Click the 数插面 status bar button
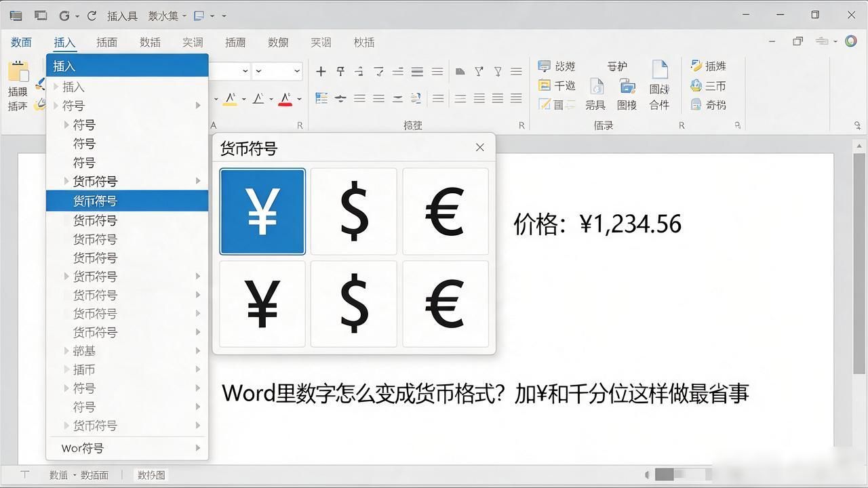 pyautogui.click(x=94, y=475)
